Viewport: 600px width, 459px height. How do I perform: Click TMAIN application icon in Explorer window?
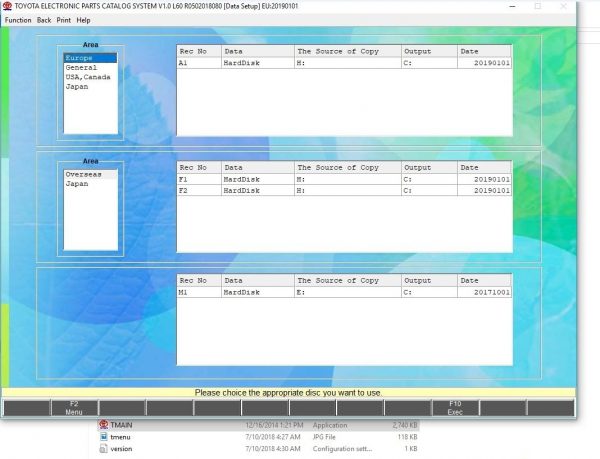(x=103, y=425)
